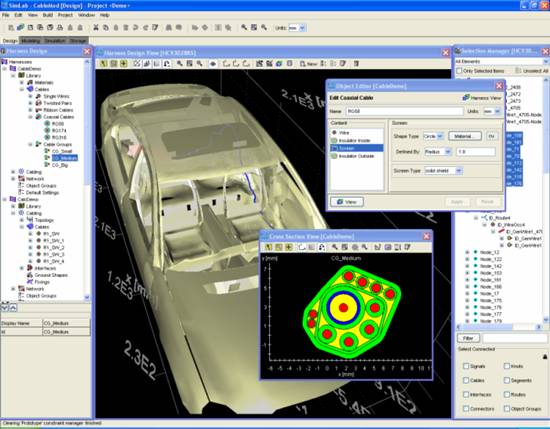This screenshot has width=550, height=429.
Task: Click the Name field containing RG58
Action: 404,111
